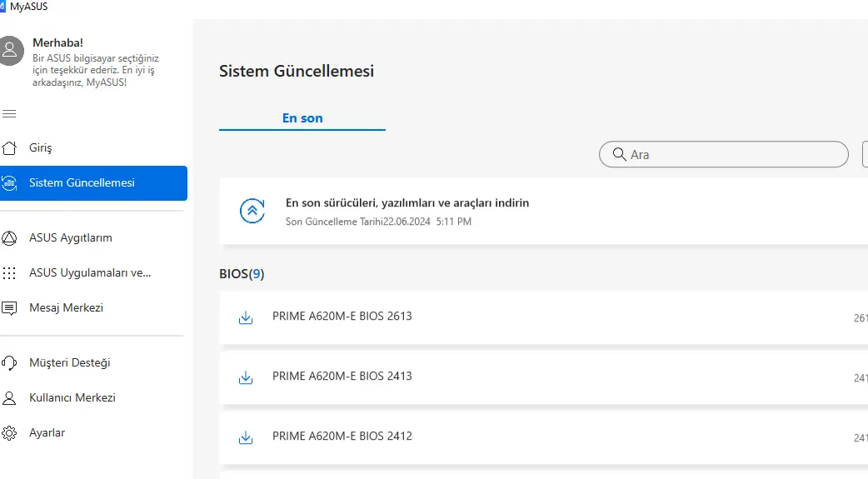
Task: Download PRIME A620M-E BIOS 2412
Action: coord(245,437)
